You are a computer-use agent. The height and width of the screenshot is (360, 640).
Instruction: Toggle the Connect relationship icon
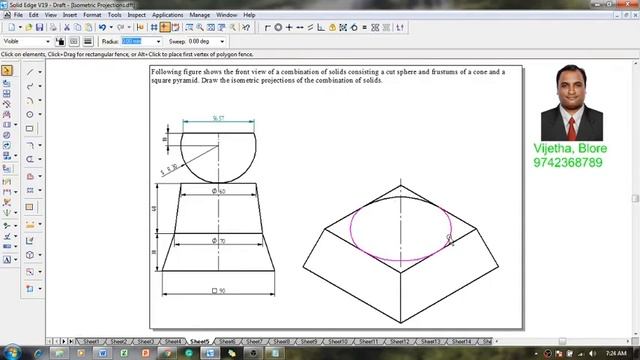267,27
